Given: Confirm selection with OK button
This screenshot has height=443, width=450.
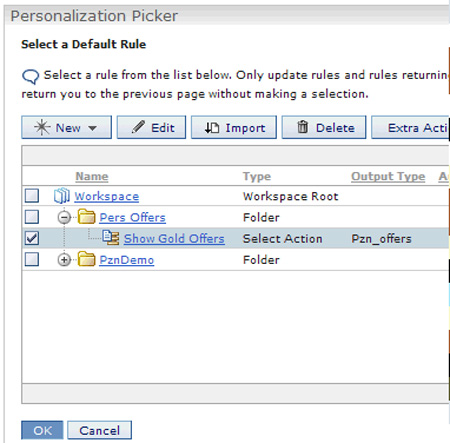Looking at the screenshot, I should point(42,430).
